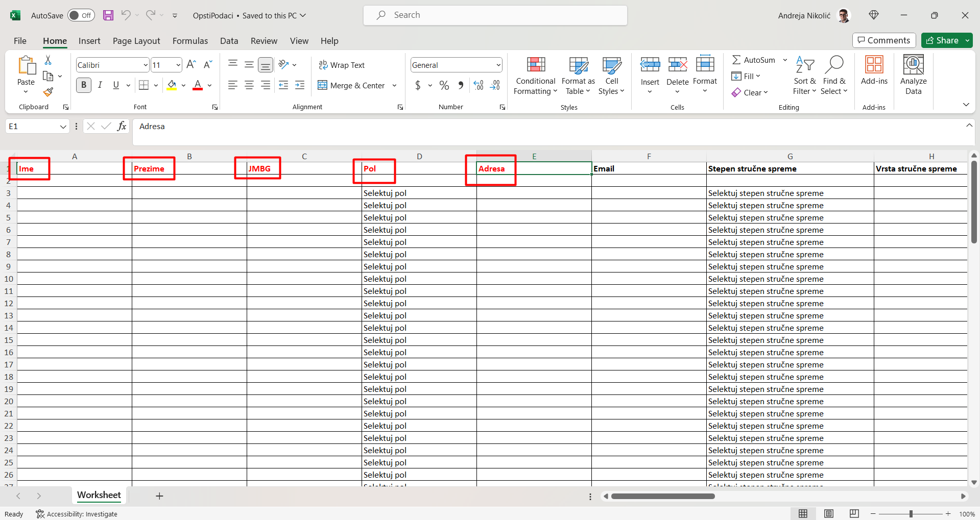Toggle Wrap Text on selected cell
The image size is (980, 520).
click(x=342, y=65)
